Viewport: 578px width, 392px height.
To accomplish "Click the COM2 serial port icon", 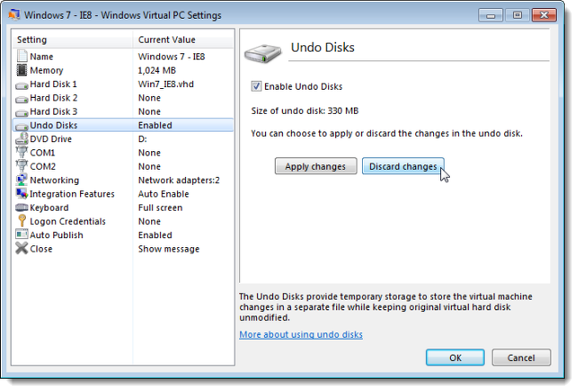I will pos(22,166).
